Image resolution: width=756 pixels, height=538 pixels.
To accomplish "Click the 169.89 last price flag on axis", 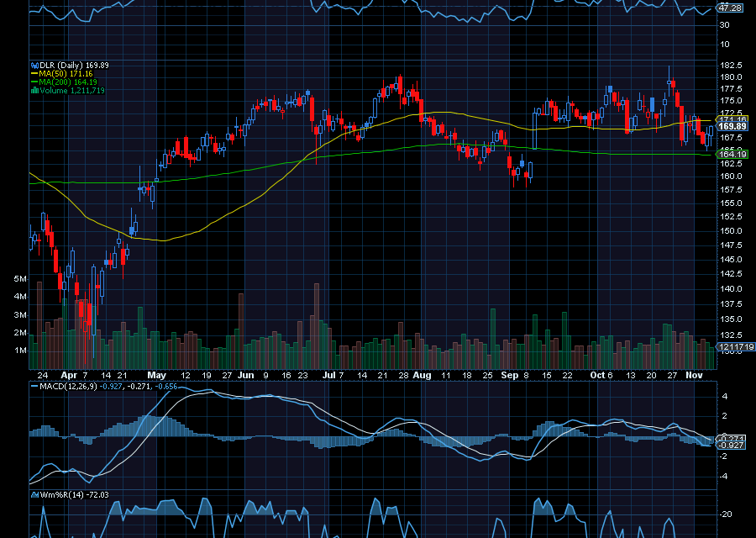I will click(x=732, y=127).
